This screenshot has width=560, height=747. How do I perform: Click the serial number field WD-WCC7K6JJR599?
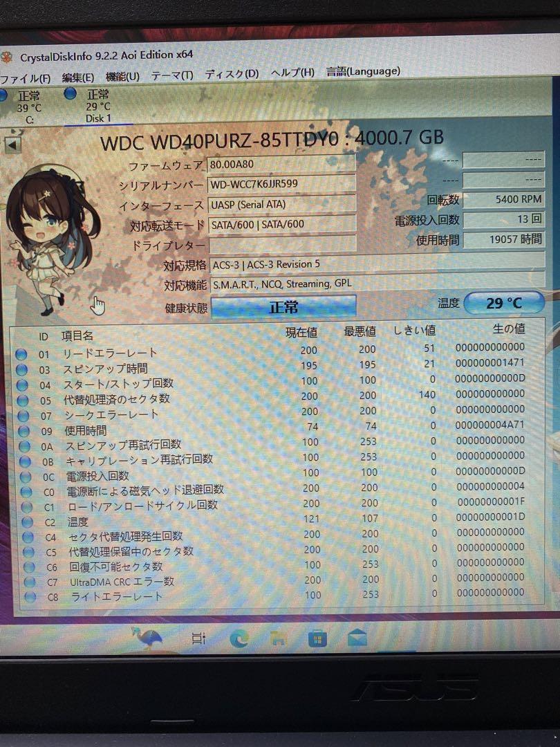281,184
